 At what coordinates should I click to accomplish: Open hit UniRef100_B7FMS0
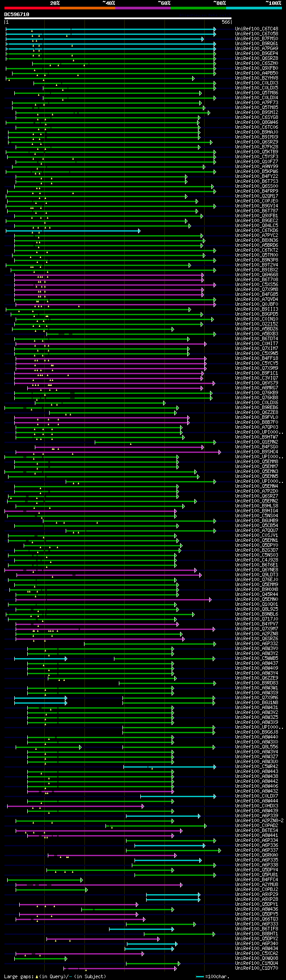coord(257,39)
